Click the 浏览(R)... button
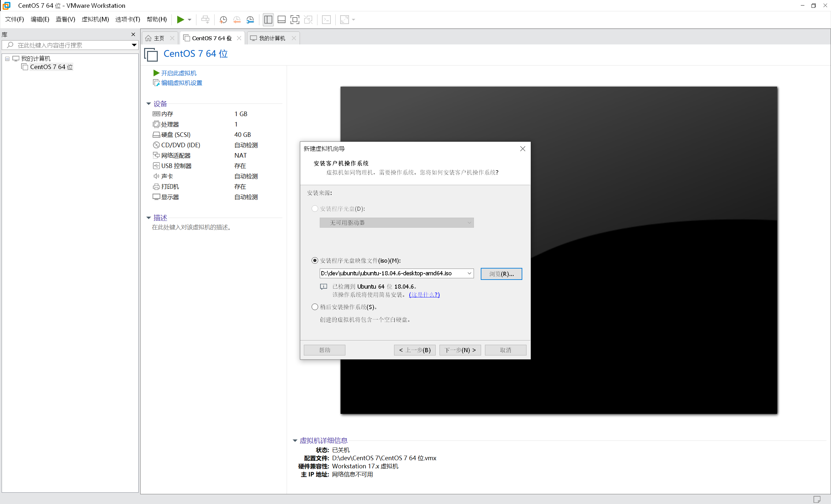The image size is (831, 504). click(x=501, y=274)
